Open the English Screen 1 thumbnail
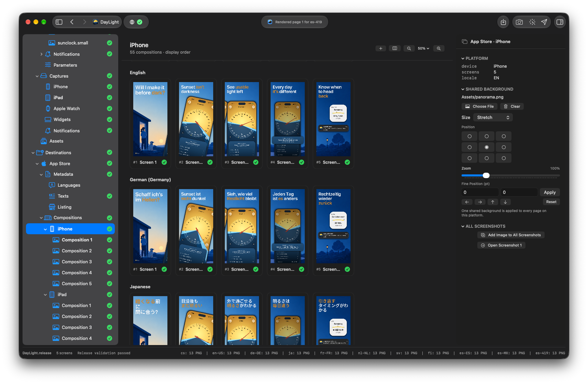Viewport: 588px width, 384px height. pos(150,119)
